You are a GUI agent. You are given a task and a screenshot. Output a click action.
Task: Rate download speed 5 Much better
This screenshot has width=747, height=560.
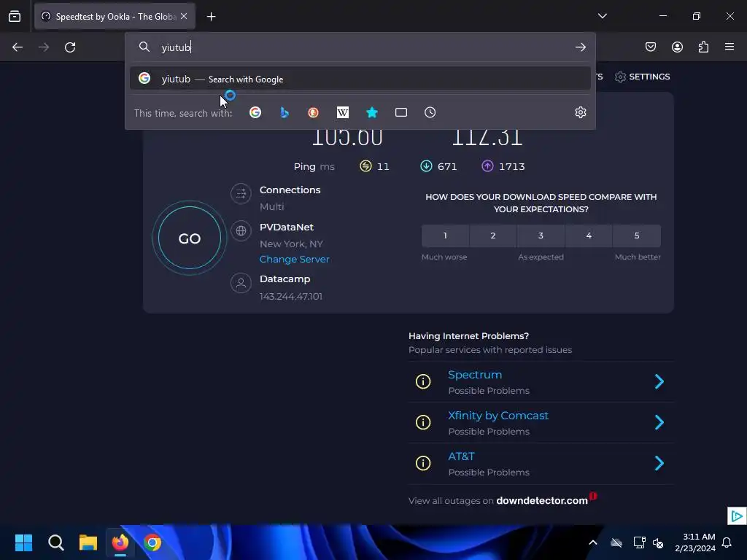(637, 236)
